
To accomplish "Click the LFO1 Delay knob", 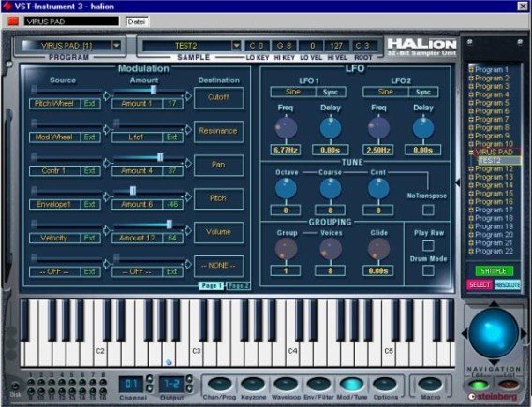I will point(331,128).
